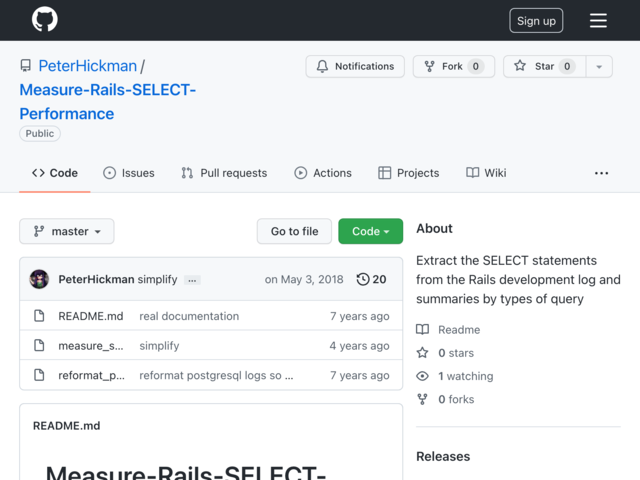Click the repository icon beside PeterHickman
The width and height of the screenshot is (640, 480).
tap(26, 66)
